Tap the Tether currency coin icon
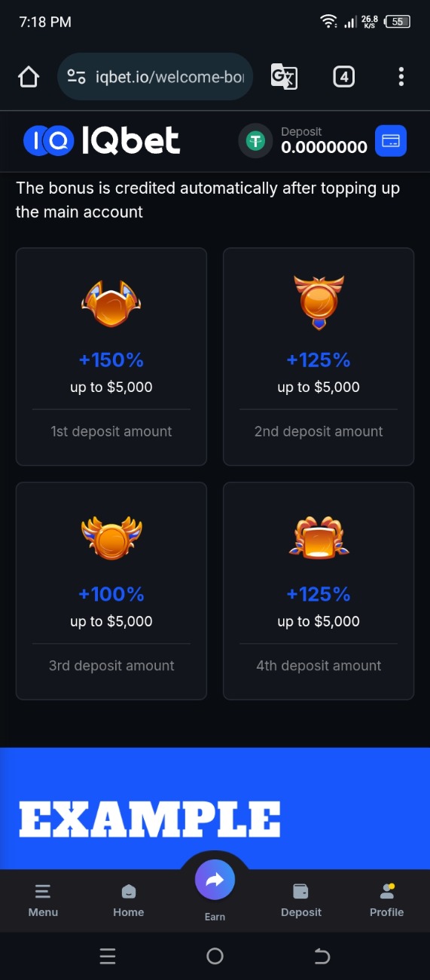 (256, 141)
